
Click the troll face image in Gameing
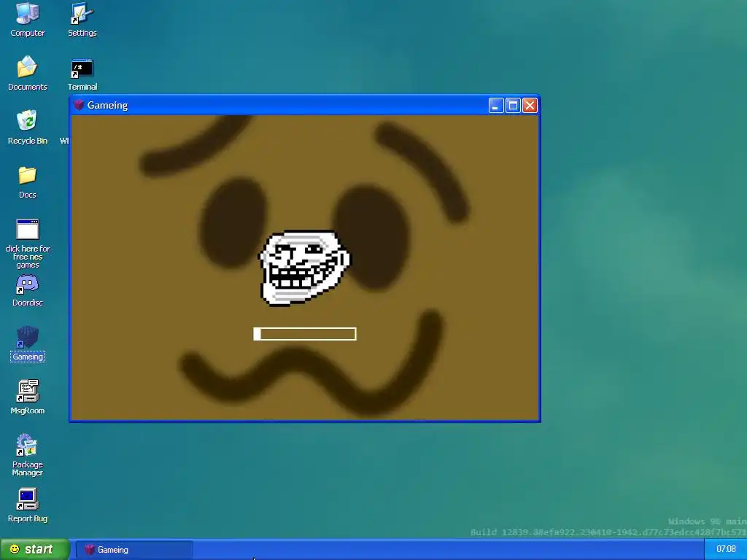click(x=304, y=268)
